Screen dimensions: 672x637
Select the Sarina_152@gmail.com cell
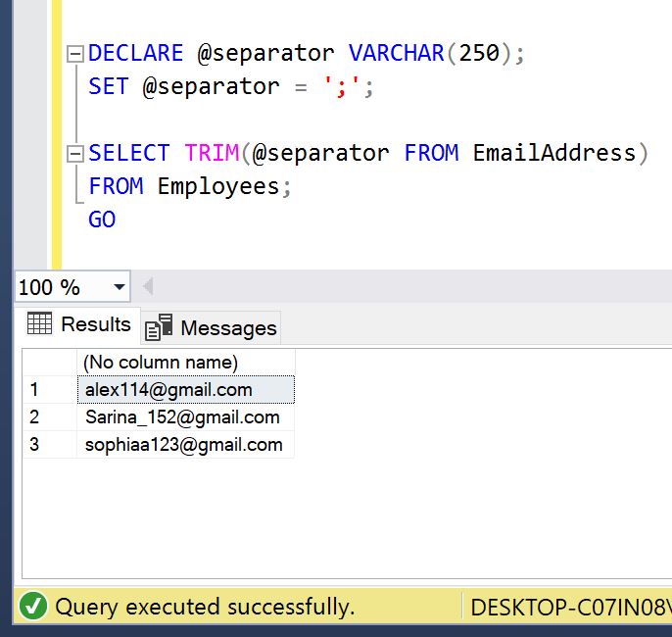185,417
